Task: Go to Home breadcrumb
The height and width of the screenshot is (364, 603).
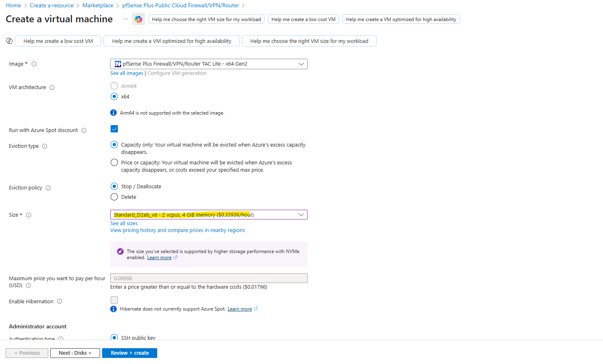Action: pos(13,5)
